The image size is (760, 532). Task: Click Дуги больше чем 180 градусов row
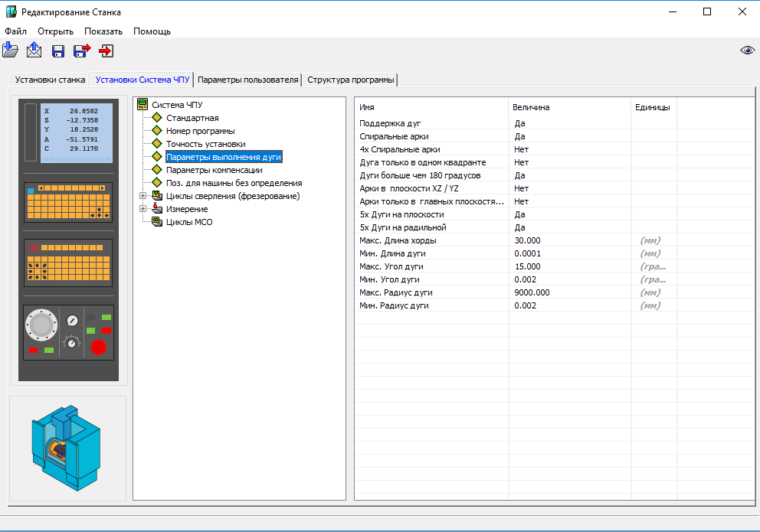tap(555, 175)
